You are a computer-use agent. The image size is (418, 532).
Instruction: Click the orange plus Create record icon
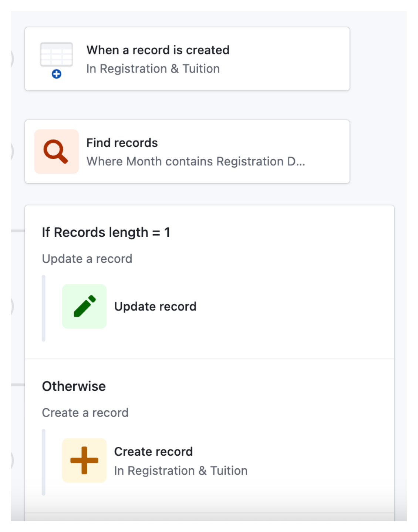pos(84,461)
